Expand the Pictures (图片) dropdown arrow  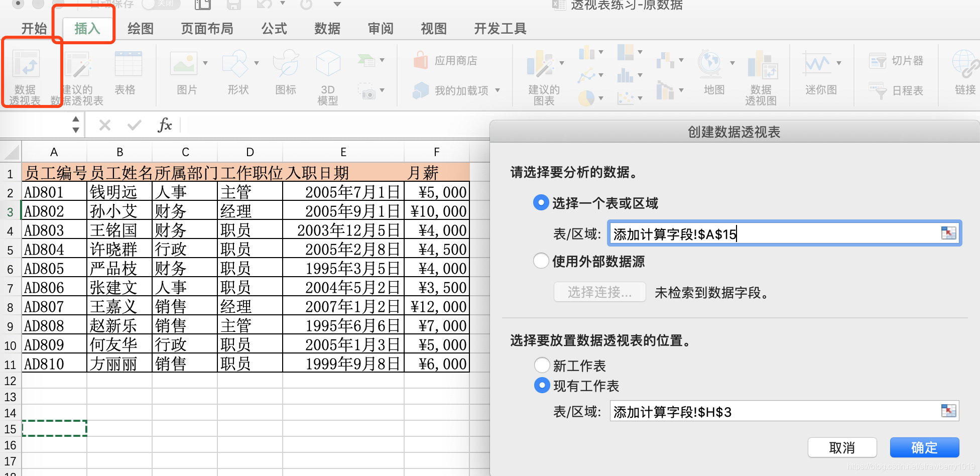(205, 63)
